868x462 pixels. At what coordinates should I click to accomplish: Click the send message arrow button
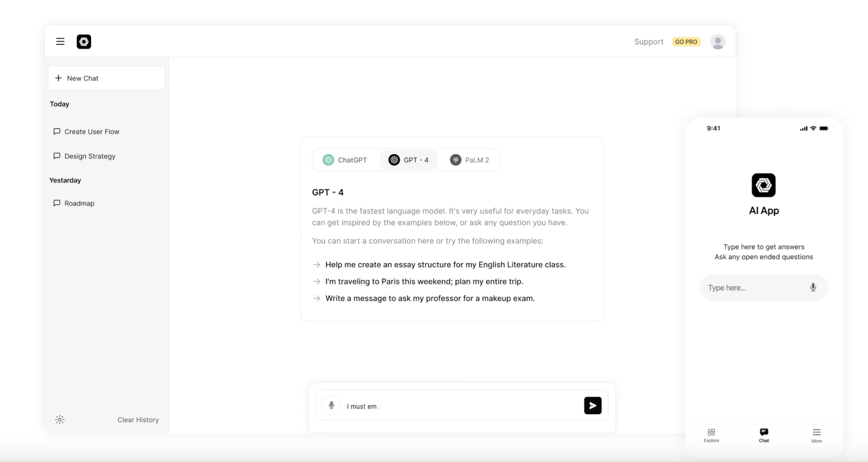[x=593, y=405]
